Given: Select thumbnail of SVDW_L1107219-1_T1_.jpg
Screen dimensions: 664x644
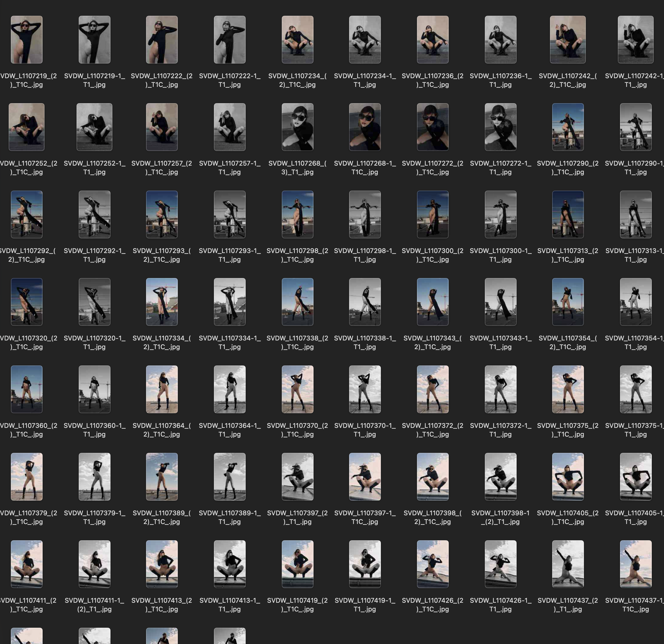Looking at the screenshot, I should coord(94,40).
